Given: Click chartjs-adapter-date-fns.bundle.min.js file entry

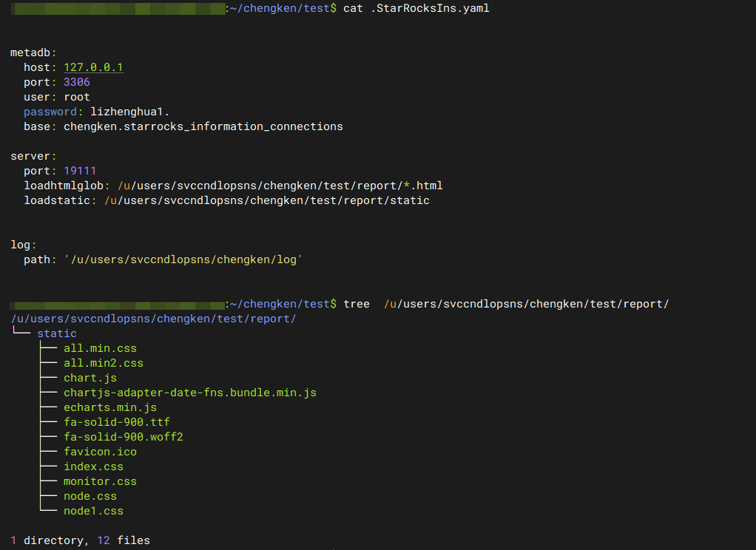Looking at the screenshot, I should point(189,393).
